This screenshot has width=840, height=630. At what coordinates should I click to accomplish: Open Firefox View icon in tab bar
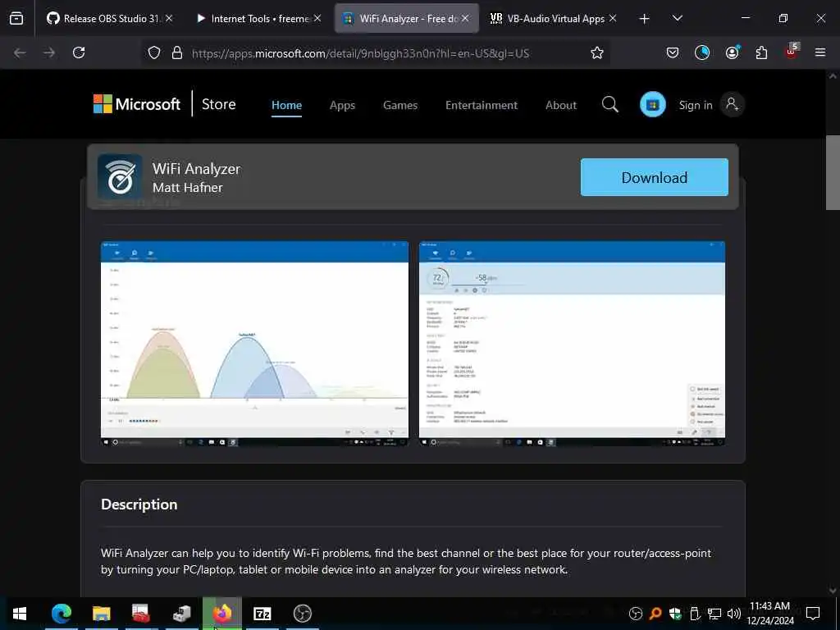pyautogui.click(x=16, y=18)
